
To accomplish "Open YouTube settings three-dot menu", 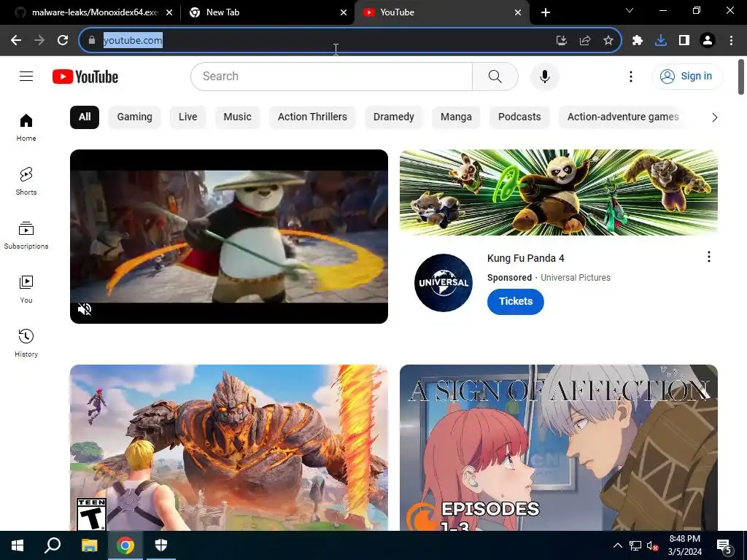I will click(631, 76).
